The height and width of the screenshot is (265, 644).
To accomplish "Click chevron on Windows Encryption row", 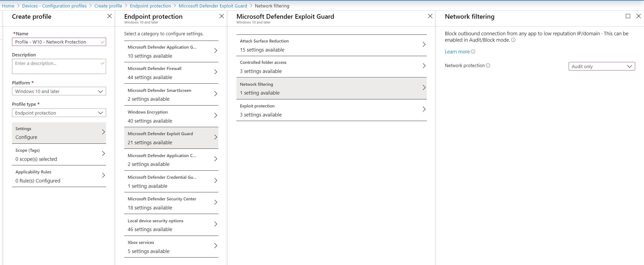I will pyautogui.click(x=216, y=115).
